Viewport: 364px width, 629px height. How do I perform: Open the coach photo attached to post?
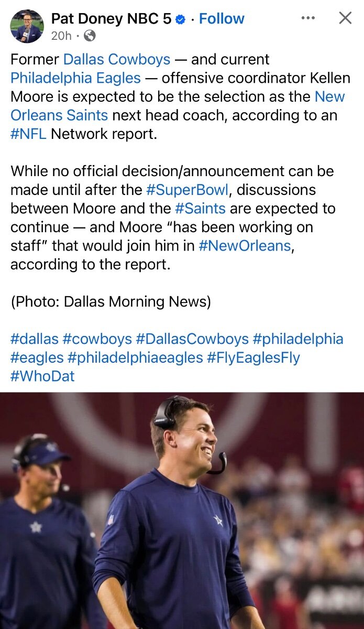(182, 511)
